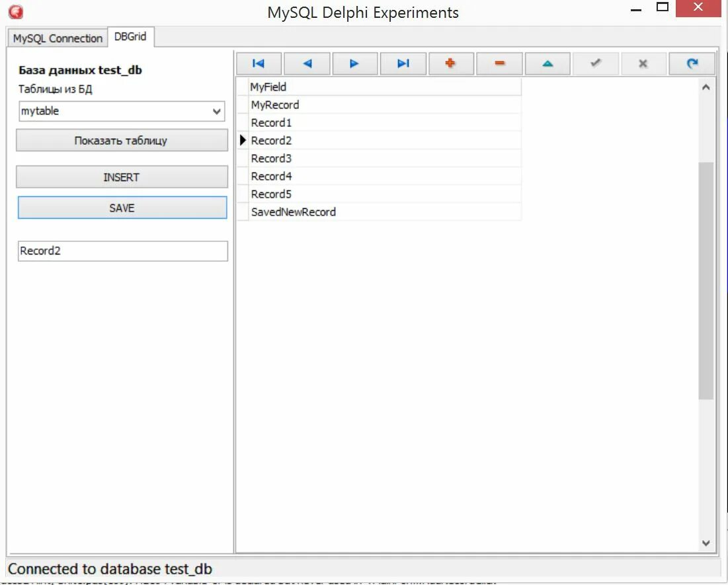Image resolution: width=728 pixels, height=585 pixels.
Task: Click the red application icon in title bar
Action: pos(16,12)
